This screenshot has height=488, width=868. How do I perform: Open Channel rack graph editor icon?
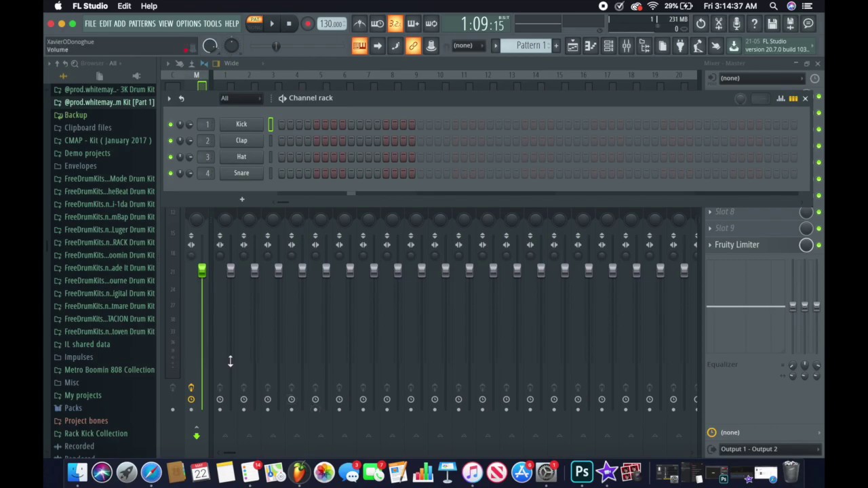[x=781, y=99]
